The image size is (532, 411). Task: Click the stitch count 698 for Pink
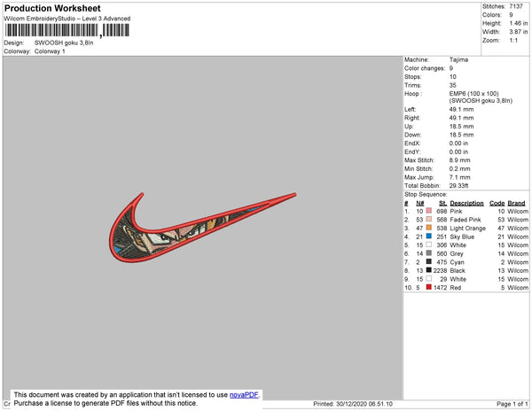point(442,211)
